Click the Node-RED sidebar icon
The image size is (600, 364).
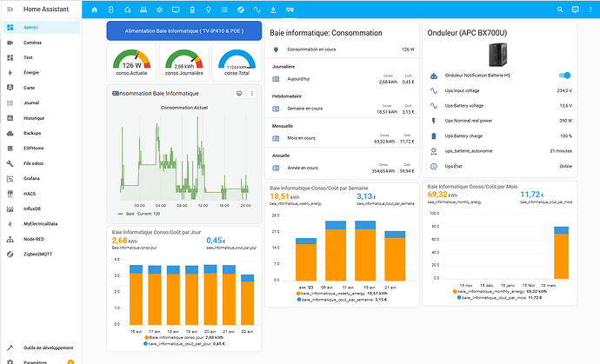(x=10, y=239)
